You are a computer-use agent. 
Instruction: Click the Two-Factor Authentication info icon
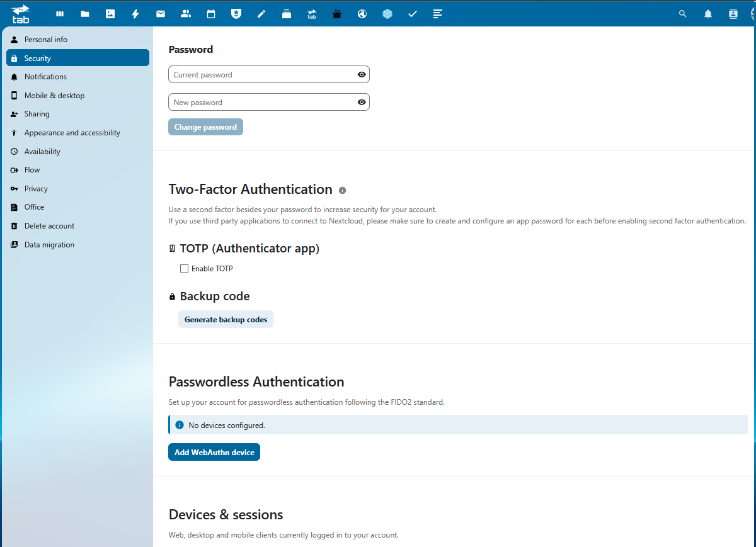coord(343,190)
